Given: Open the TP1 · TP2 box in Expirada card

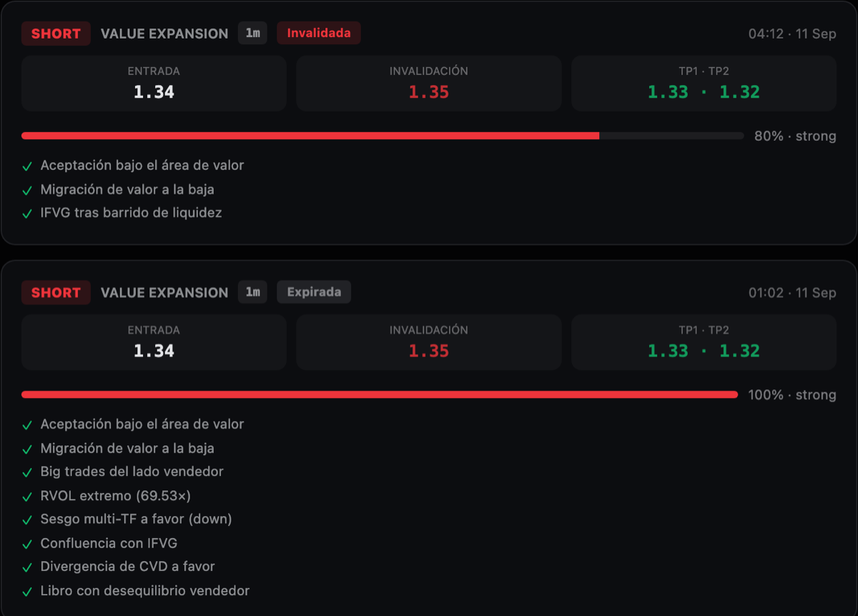Looking at the screenshot, I should (704, 342).
